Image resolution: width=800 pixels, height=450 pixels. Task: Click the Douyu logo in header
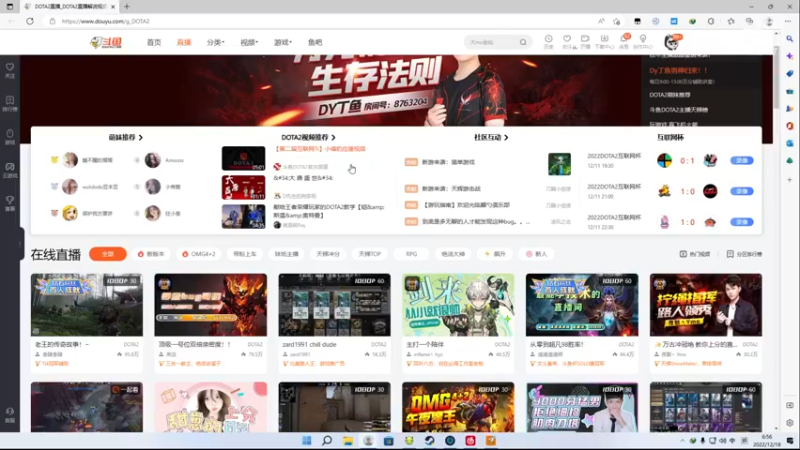pos(106,42)
